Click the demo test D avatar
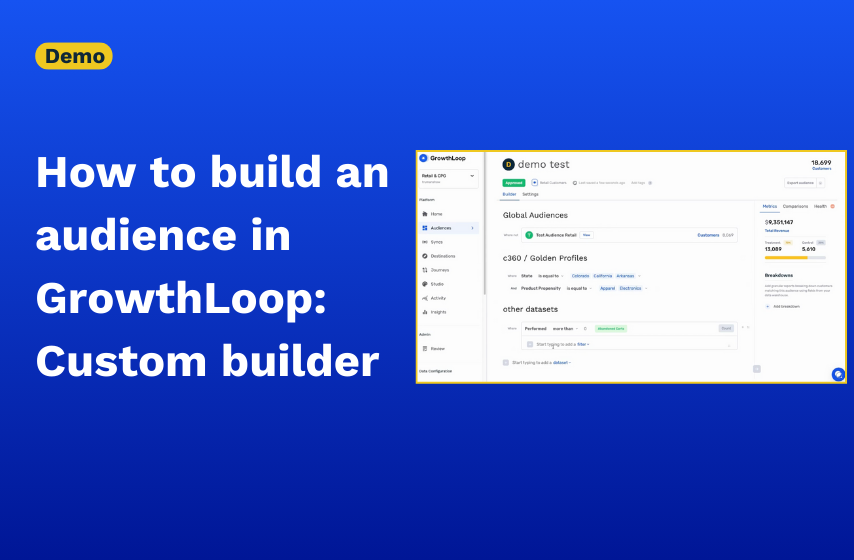 [x=508, y=165]
